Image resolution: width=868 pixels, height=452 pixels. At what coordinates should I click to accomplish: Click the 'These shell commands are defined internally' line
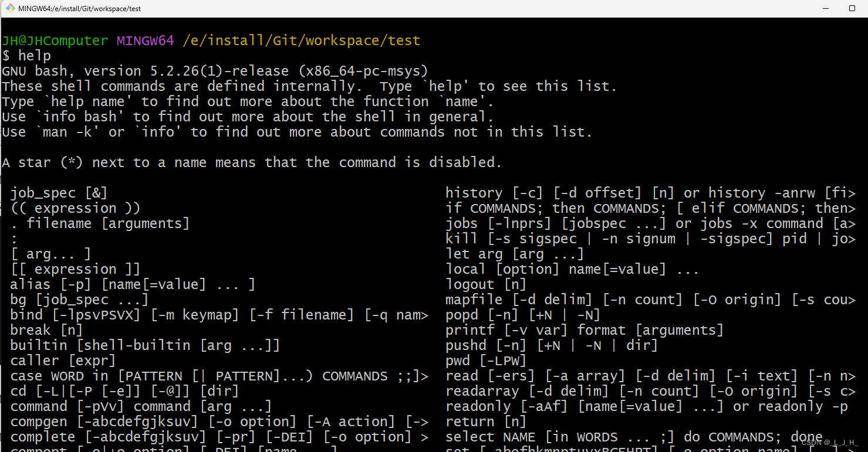pos(309,86)
